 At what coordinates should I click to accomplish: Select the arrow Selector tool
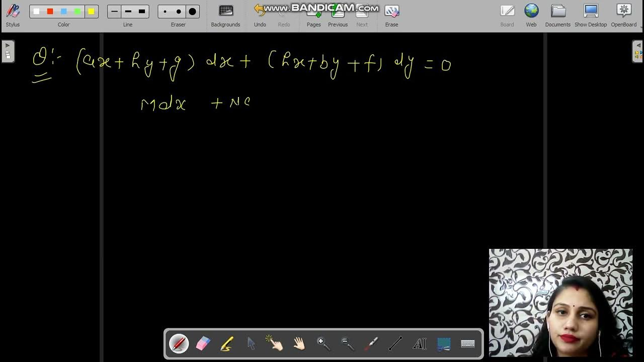[x=251, y=344]
